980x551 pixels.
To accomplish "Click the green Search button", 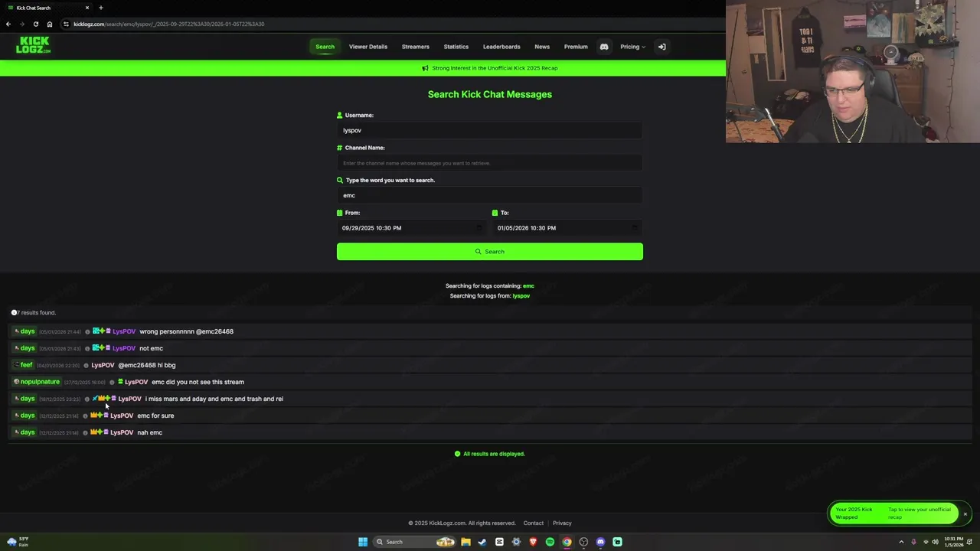I will tap(490, 252).
